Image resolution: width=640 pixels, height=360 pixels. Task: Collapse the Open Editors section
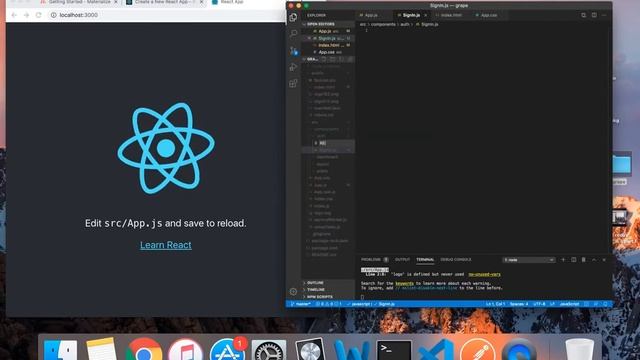coord(328,24)
